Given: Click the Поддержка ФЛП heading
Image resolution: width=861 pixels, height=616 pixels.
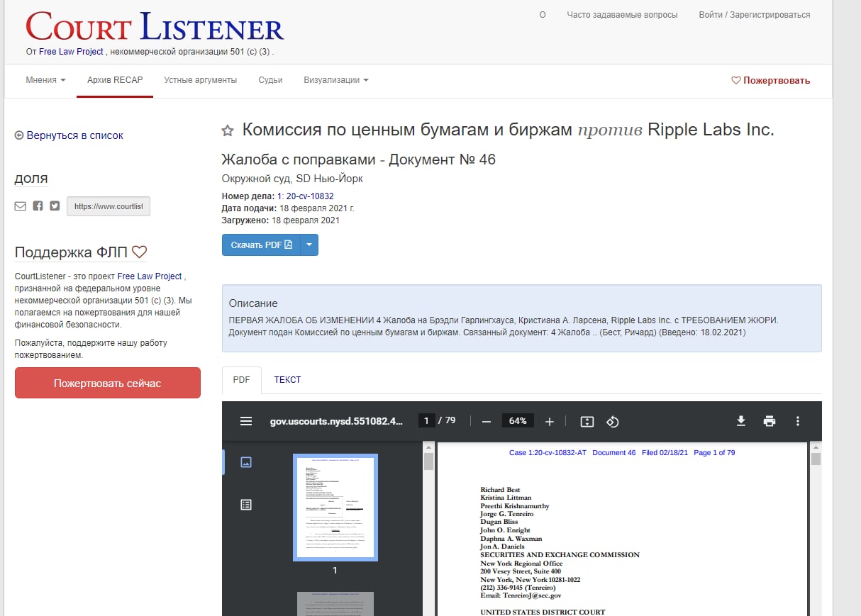Looking at the screenshot, I should pos(81,252).
